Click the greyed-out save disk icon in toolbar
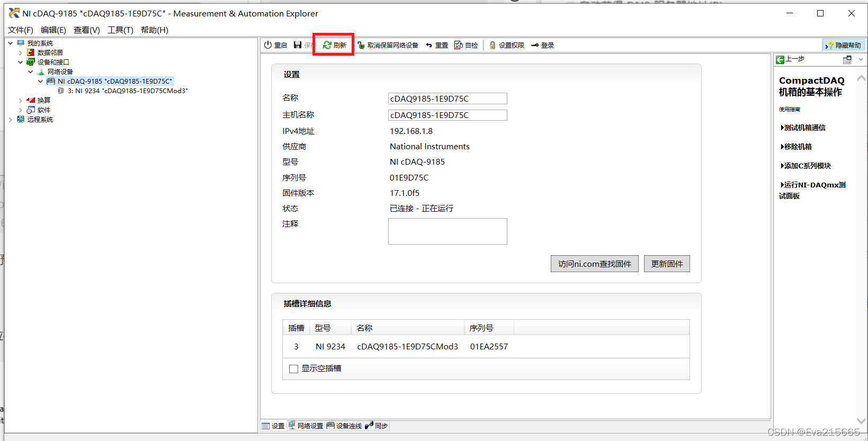 click(298, 45)
